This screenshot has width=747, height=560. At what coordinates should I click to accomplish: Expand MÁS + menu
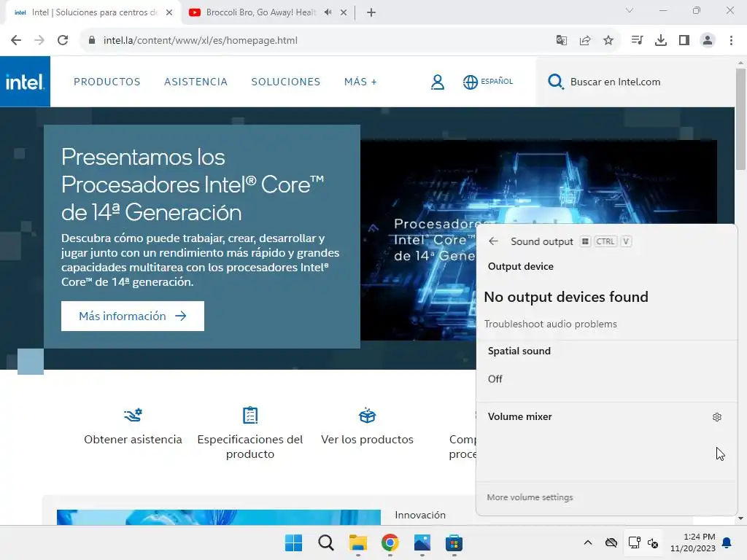pos(360,82)
